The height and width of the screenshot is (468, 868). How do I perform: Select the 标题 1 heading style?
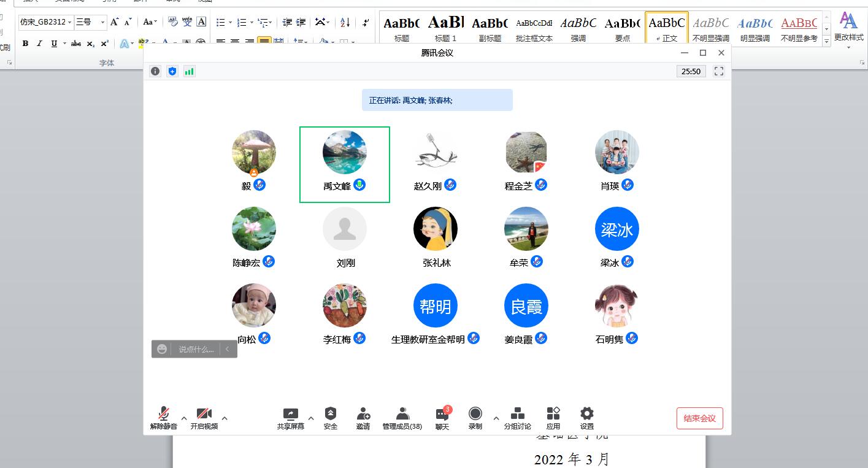446,28
